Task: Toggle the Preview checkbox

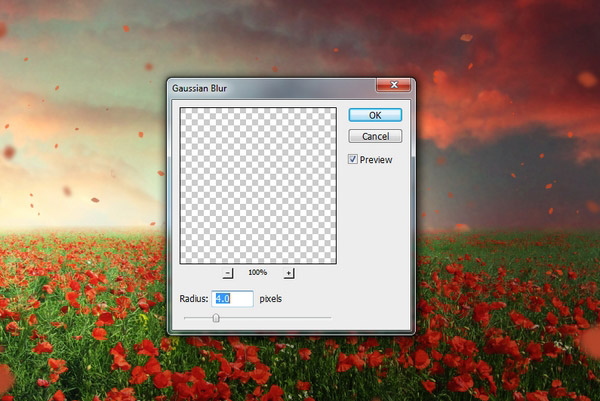Action: 353,159
